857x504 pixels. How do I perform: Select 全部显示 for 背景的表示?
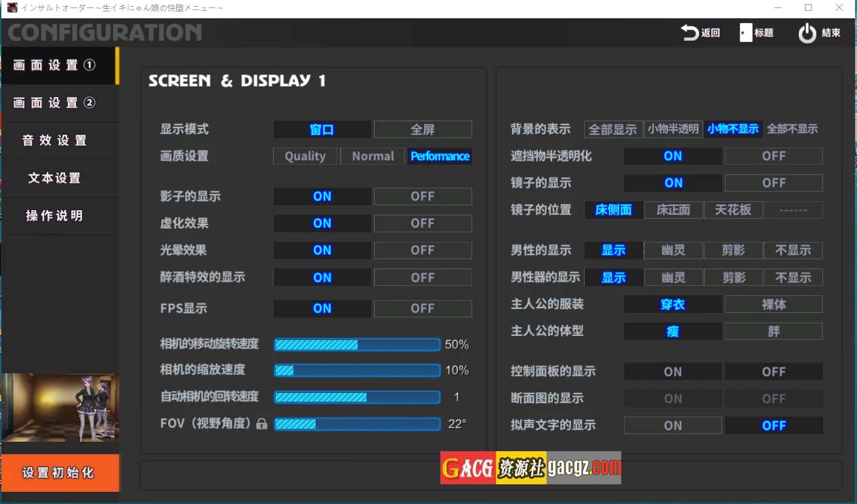(612, 129)
